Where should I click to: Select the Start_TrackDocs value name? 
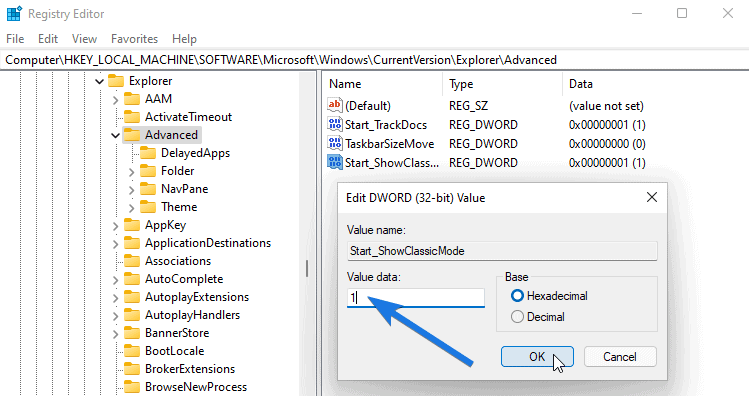pos(386,125)
